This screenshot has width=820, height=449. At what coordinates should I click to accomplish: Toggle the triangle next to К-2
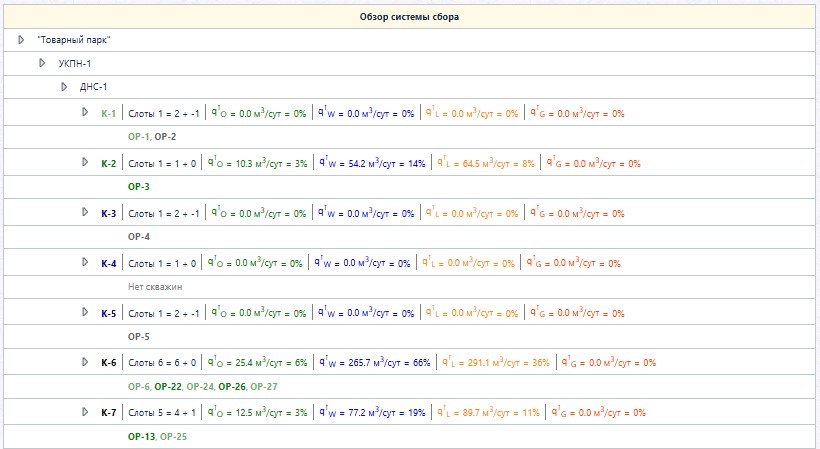[85, 163]
